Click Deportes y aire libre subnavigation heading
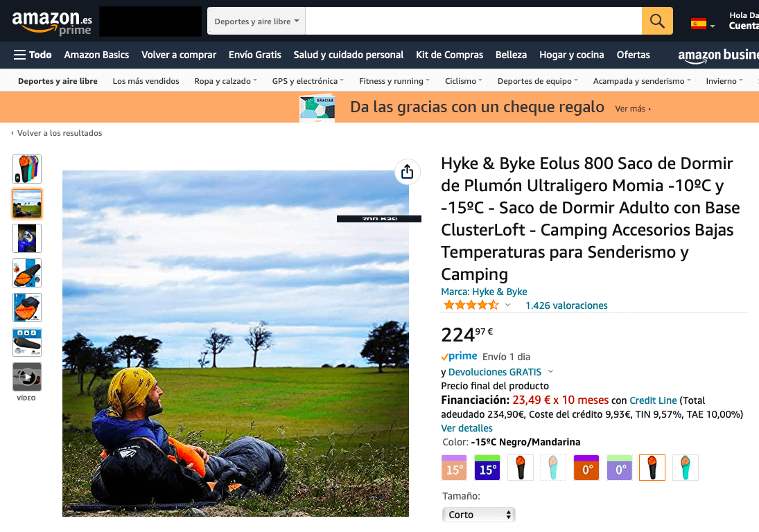The height and width of the screenshot is (532, 759). 58,81
